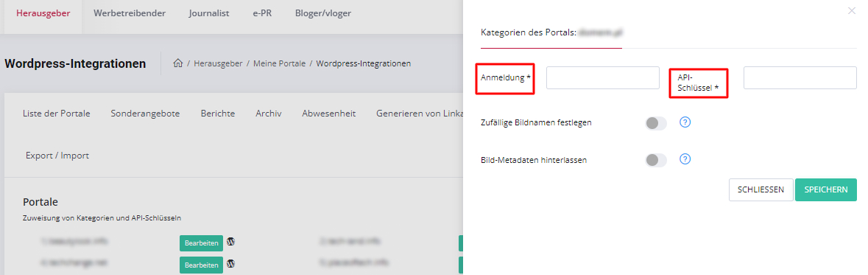Click the home icon in breadcrumb
Image resolution: width=868 pixels, height=275 pixels.
tap(177, 63)
